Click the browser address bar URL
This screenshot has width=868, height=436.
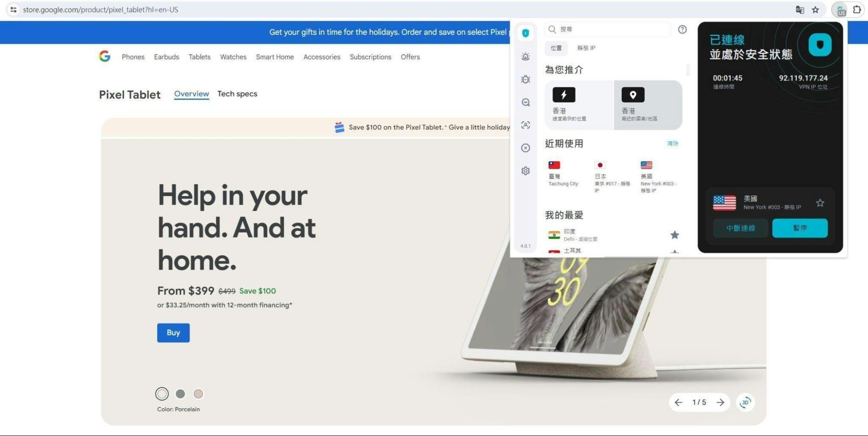(100, 10)
